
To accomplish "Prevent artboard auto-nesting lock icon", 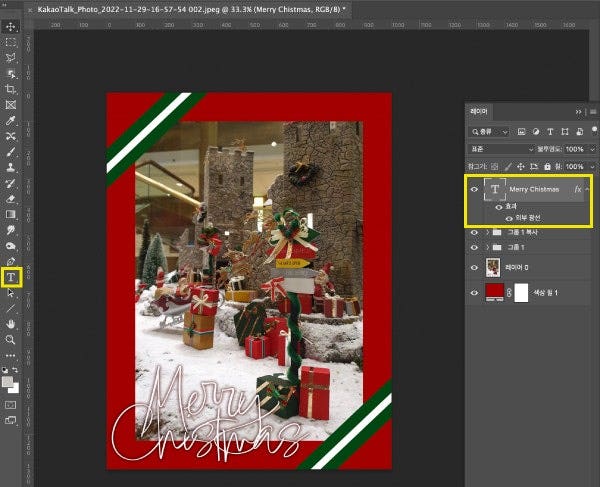I will click(x=534, y=166).
